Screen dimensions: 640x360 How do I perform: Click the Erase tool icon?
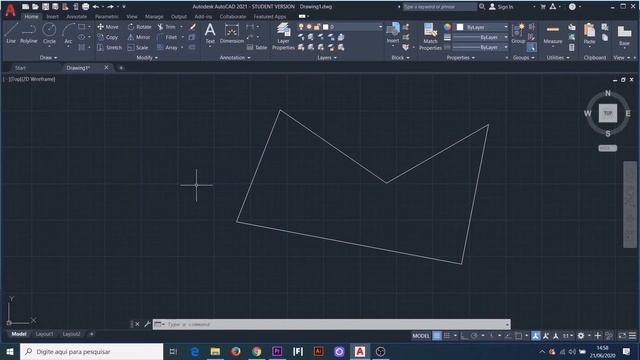point(192,27)
